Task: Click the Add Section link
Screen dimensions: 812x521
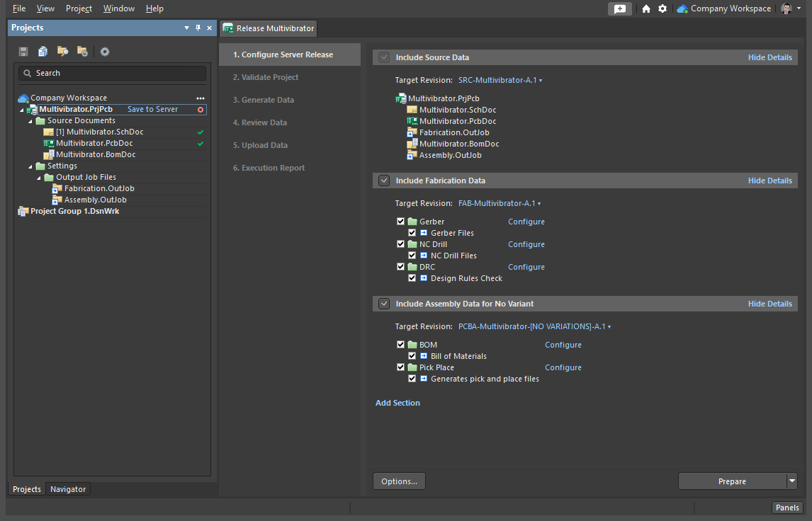Action: coord(397,403)
